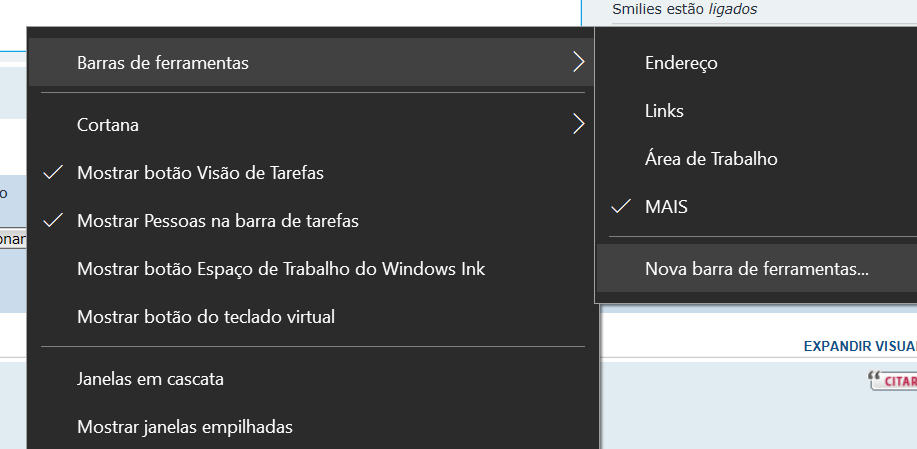Click the EXPANDIR VISUAL link
The image size is (917, 449).
click(x=859, y=346)
